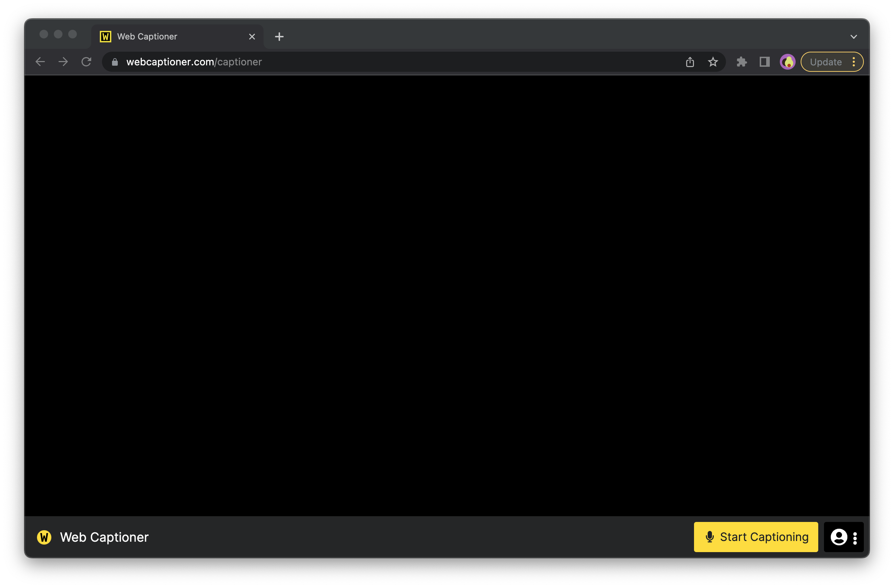
Task: Click the Start Captioning button
Action: (x=755, y=537)
